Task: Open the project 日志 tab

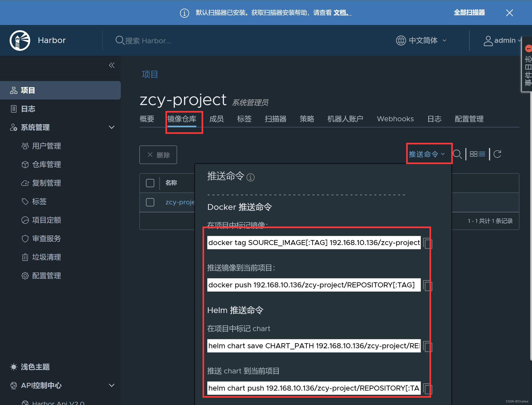Action: (434, 119)
